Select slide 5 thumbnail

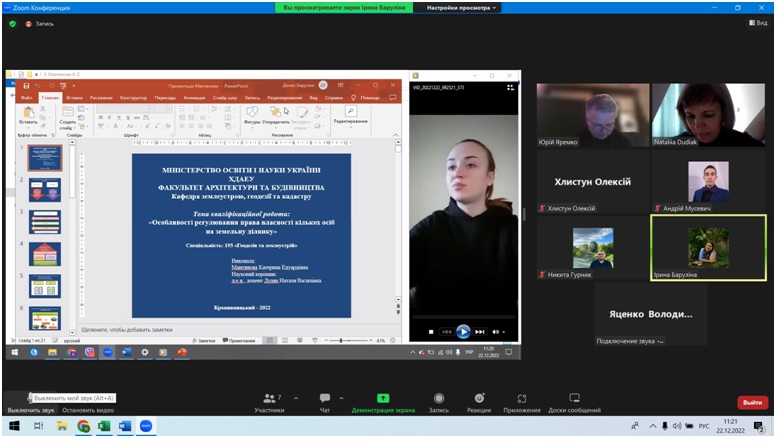click(x=45, y=287)
